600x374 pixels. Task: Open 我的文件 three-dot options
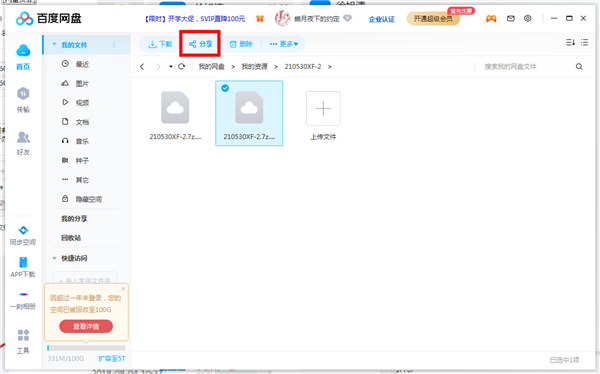coord(114,45)
